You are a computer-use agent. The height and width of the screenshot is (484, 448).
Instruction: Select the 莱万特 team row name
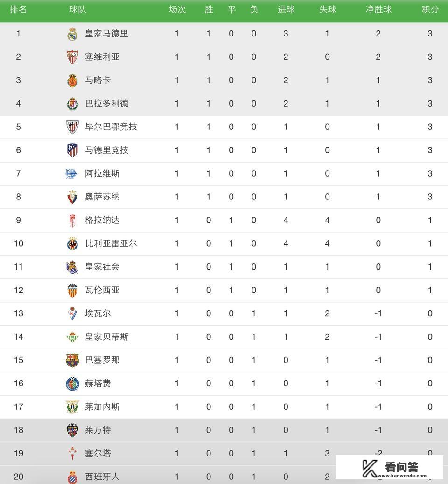coord(98,430)
